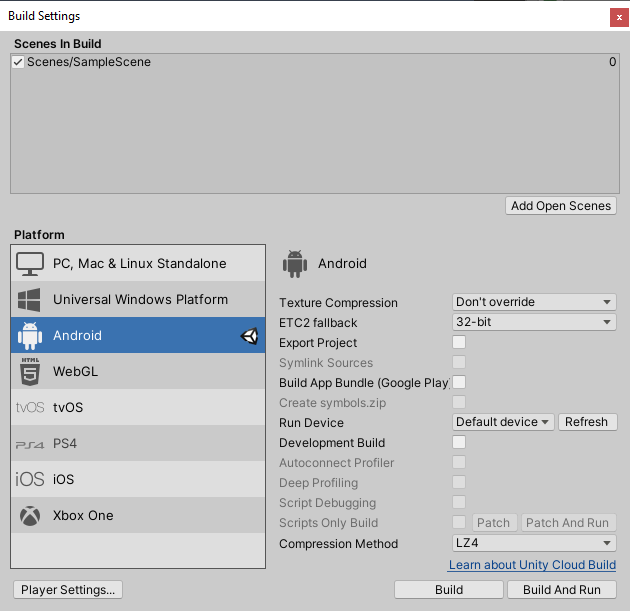Image resolution: width=630 pixels, height=611 pixels.
Task: Click the Compression Method label
Action: pos(338,544)
